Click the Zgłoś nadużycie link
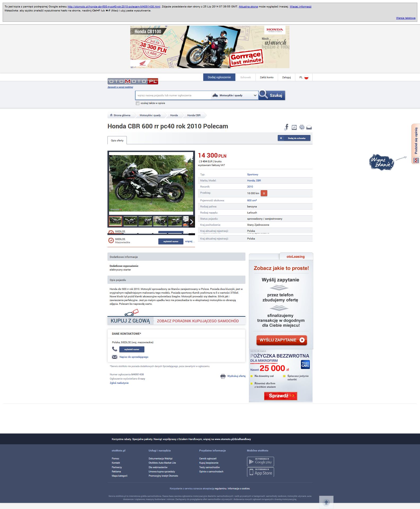 coord(119,383)
